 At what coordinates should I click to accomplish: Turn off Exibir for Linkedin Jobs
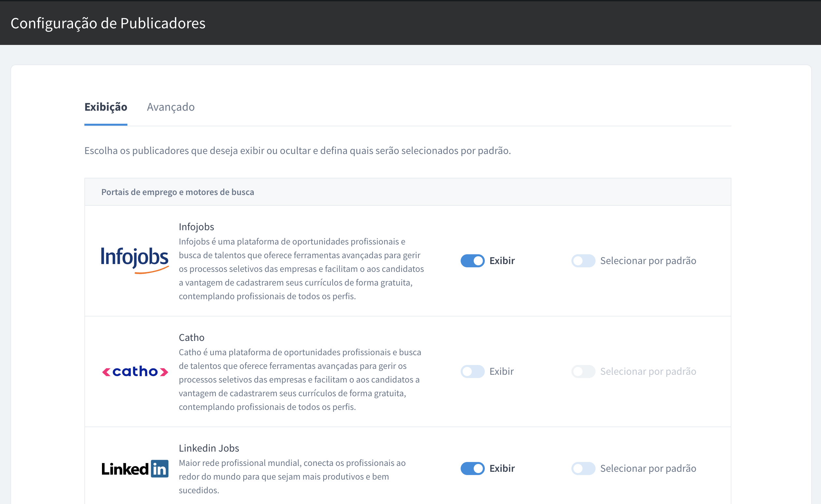[x=472, y=469]
